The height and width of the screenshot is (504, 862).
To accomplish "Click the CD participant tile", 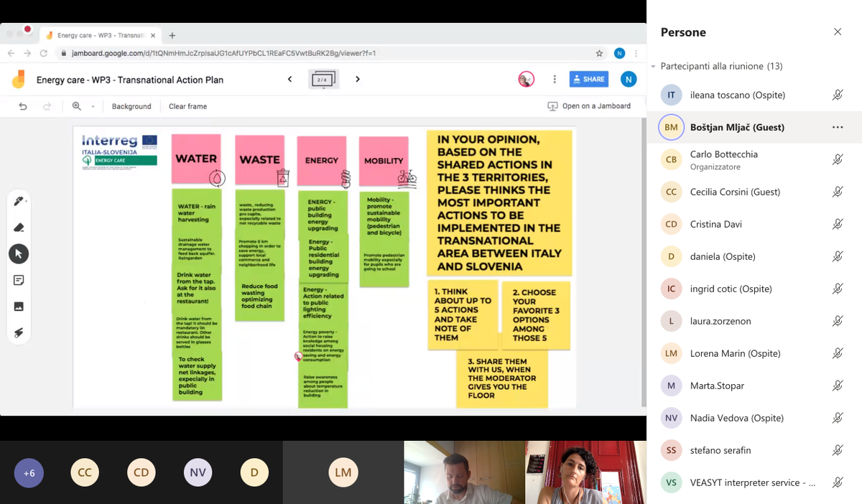I will point(141,472).
